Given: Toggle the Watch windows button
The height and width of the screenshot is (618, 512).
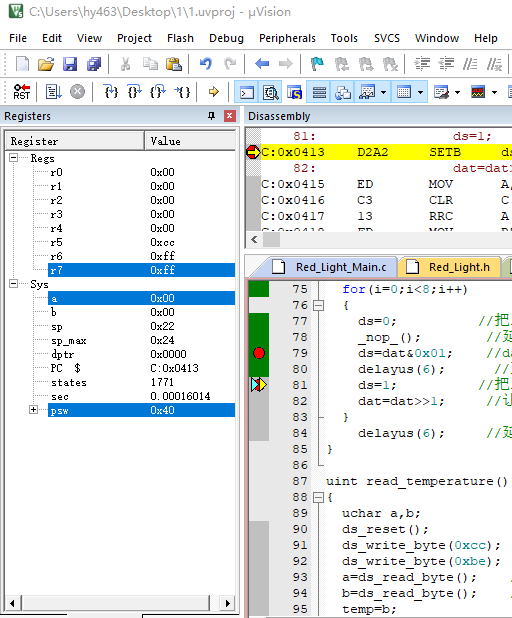Looking at the screenshot, I should coord(367,92).
